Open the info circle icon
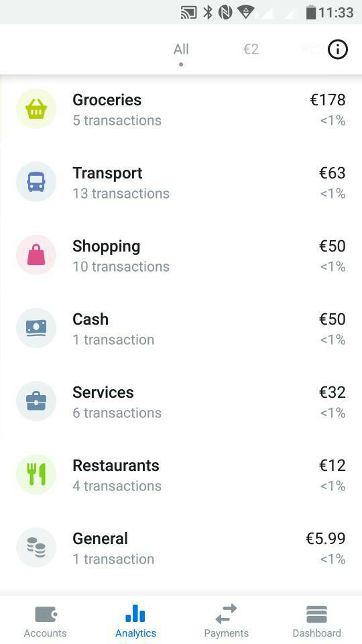 [x=338, y=50]
